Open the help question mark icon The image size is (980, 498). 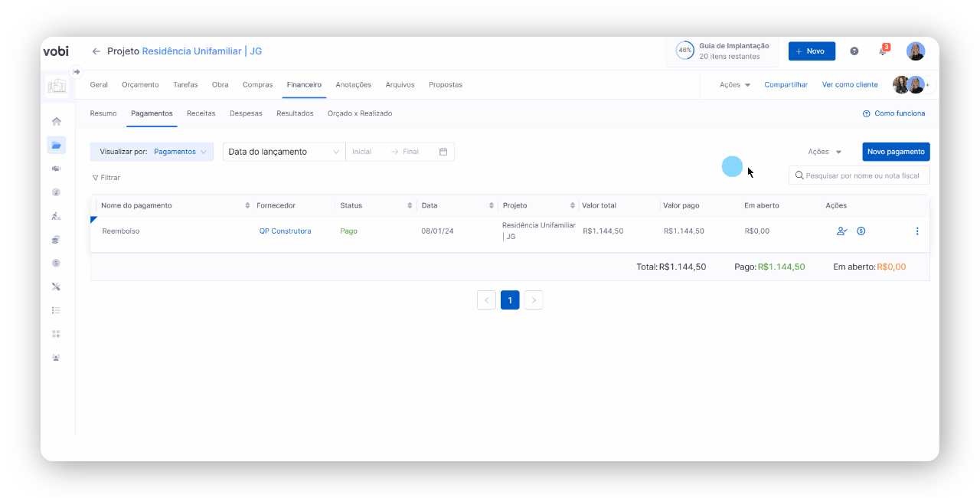[x=854, y=51]
